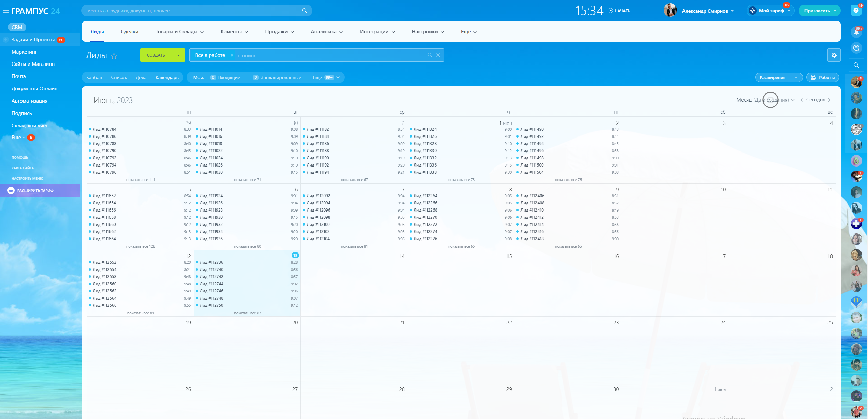Image resolution: width=868 pixels, height=419 pixels.
Task: Open Товары и Склады dropdown menu
Action: (179, 32)
